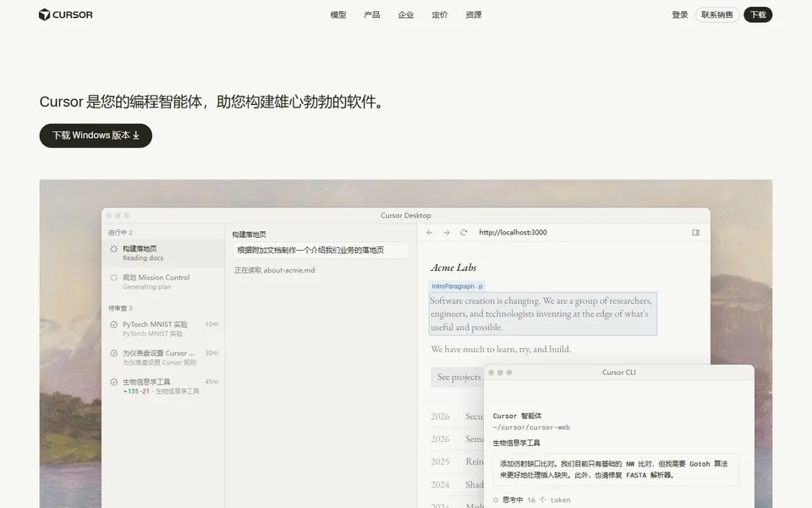The height and width of the screenshot is (508, 812).
Task: Click the See projects button
Action: 458,378
